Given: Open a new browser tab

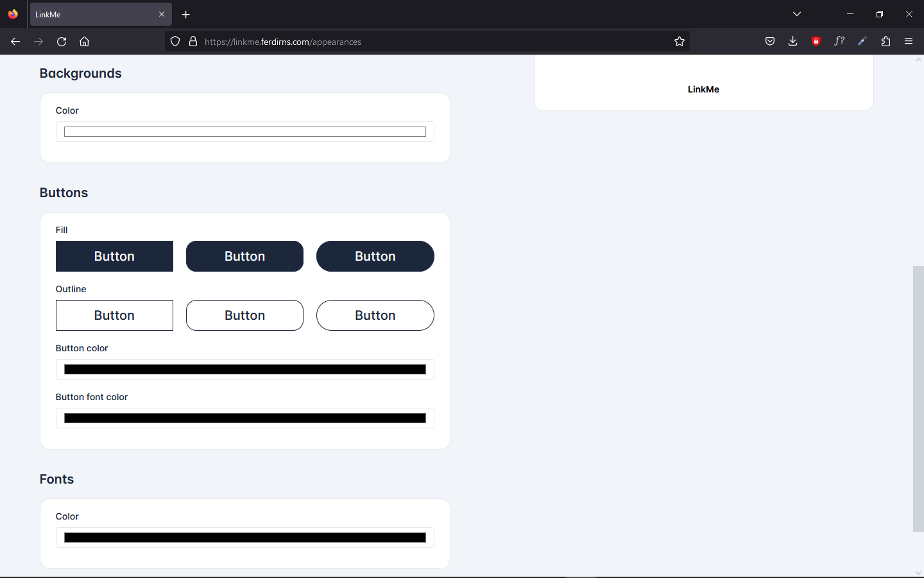Looking at the screenshot, I should point(186,14).
